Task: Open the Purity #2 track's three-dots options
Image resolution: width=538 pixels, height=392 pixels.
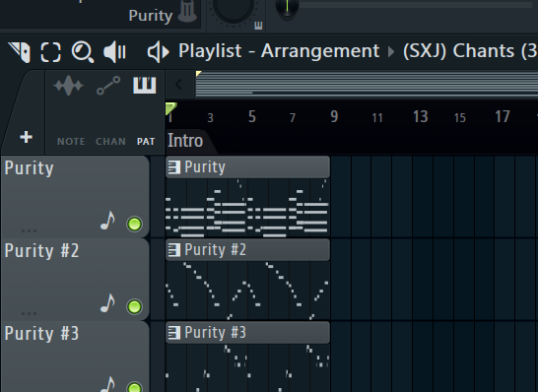Action: coord(29,313)
